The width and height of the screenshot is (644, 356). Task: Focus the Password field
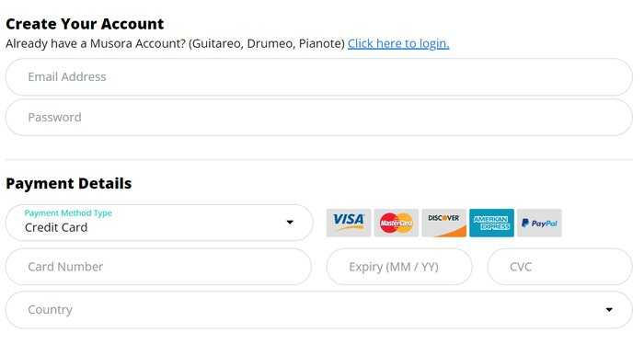click(x=318, y=118)
